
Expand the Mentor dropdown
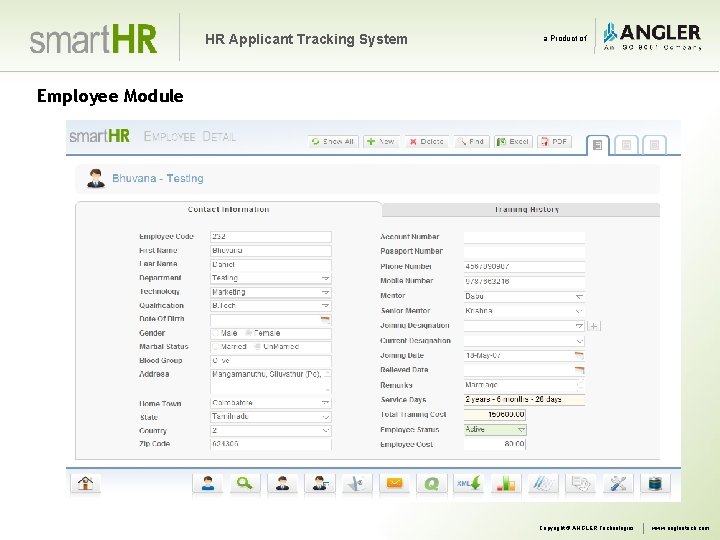tap(579, 297)
